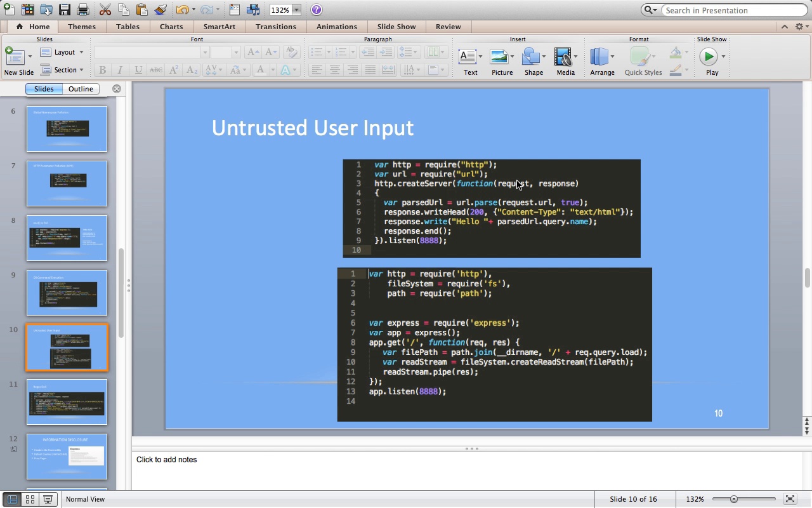812x508 pixels.
Task: Redo the last undone action
Action: 206,10
